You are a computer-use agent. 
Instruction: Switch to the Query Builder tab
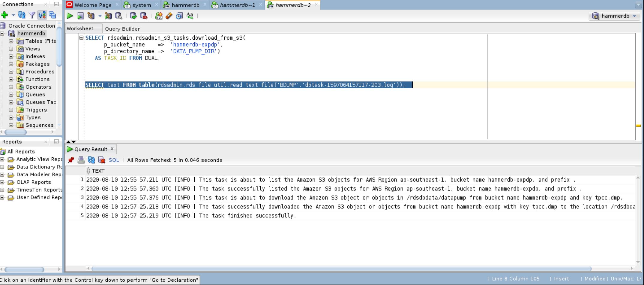tap(122, 29)
